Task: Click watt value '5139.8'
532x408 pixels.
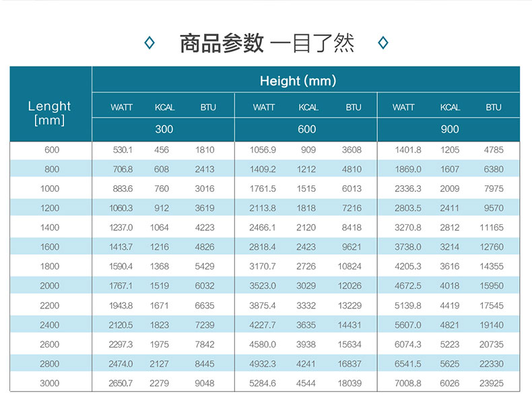Action: [408, 306]
